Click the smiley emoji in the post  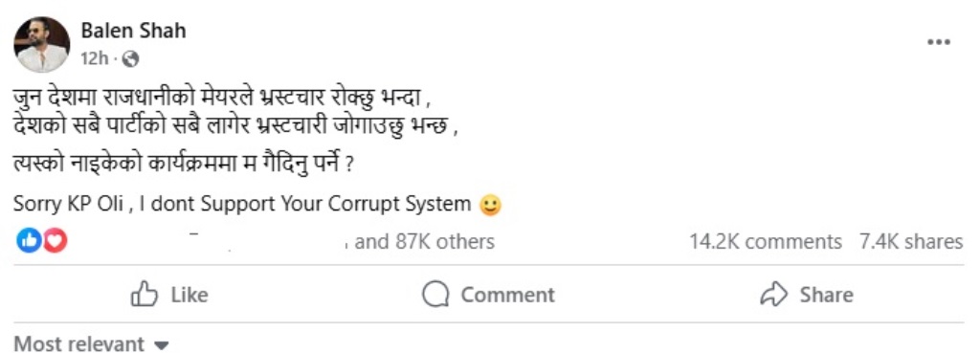(490, 206)
